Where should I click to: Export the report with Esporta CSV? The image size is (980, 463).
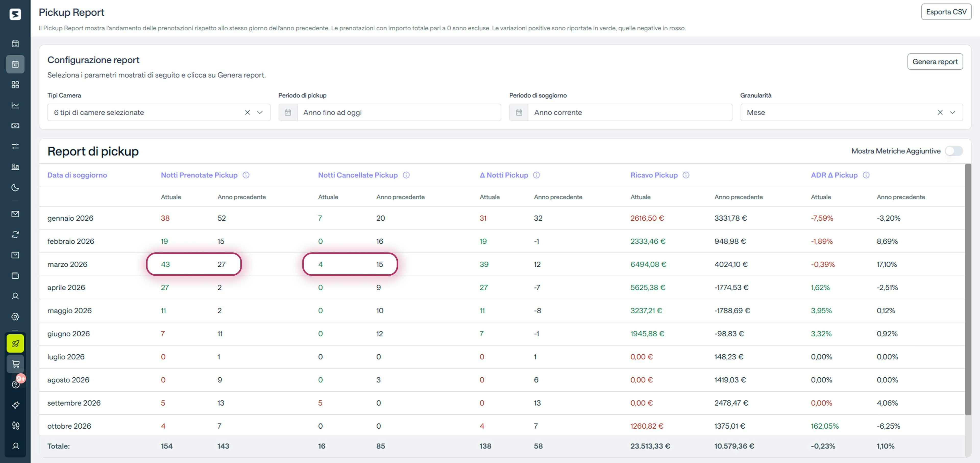pyautogui.click(x=946, y=11)
